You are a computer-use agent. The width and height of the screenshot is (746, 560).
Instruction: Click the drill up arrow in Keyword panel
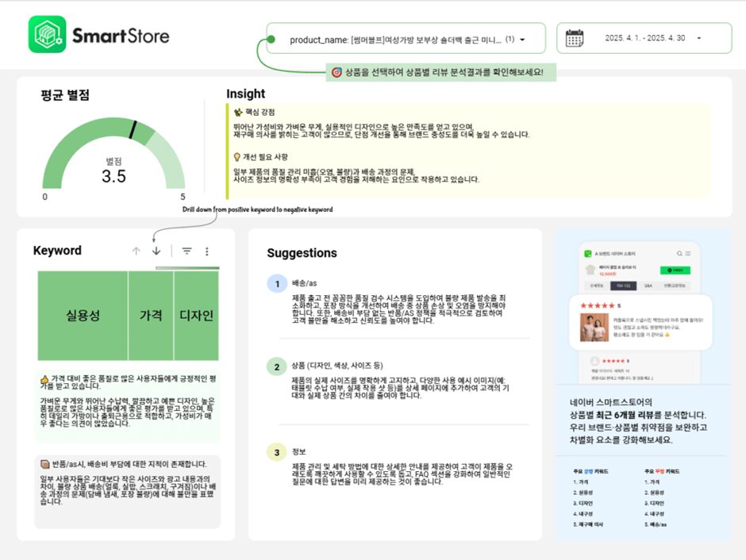136,251
